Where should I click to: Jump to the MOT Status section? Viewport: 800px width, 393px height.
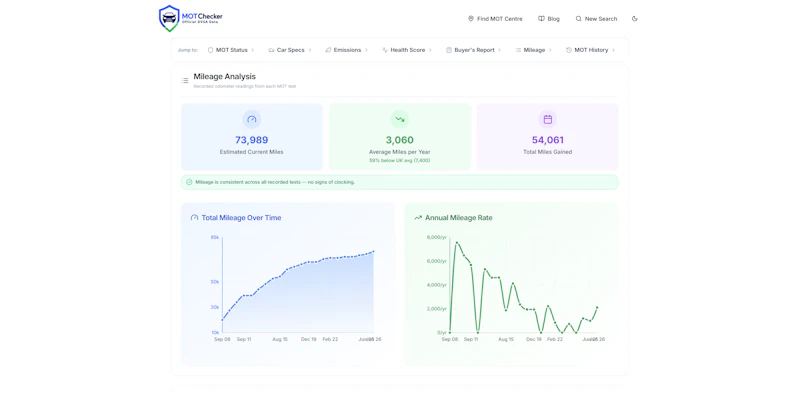click(x=231, y=50)
